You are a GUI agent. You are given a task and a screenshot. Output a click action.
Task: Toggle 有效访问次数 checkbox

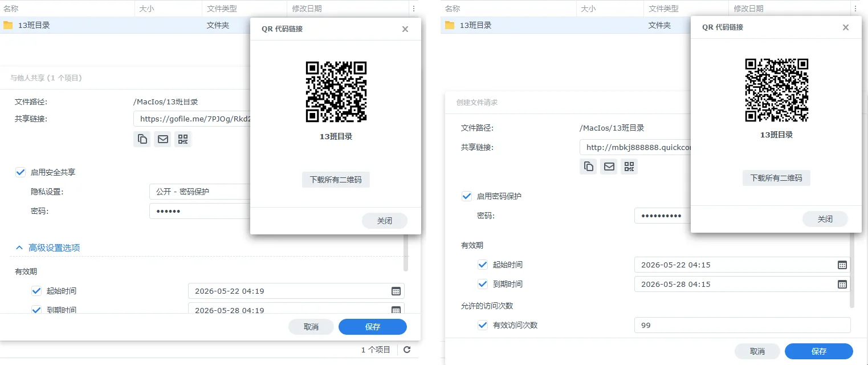click(x=483, y=325)
